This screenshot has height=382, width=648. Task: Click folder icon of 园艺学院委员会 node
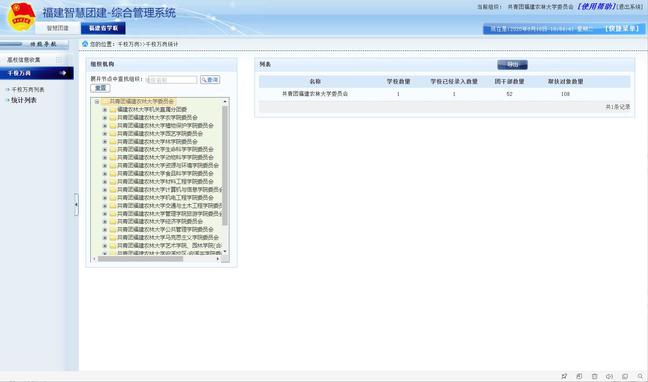tap(113, 134)
